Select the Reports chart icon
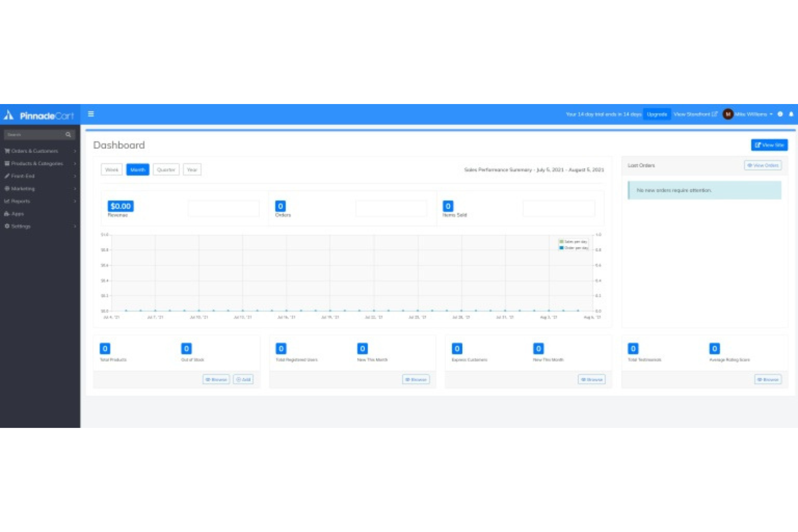 pos(6,201)
